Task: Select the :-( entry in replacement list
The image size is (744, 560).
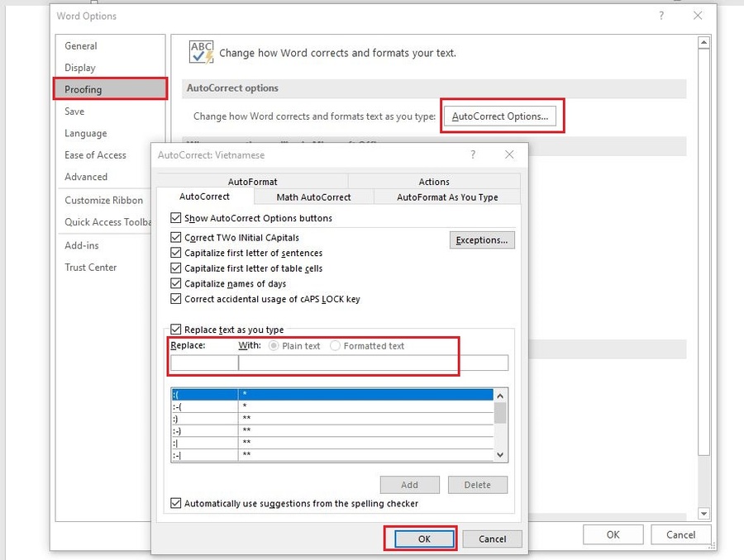Action: (x=332, y=406)
